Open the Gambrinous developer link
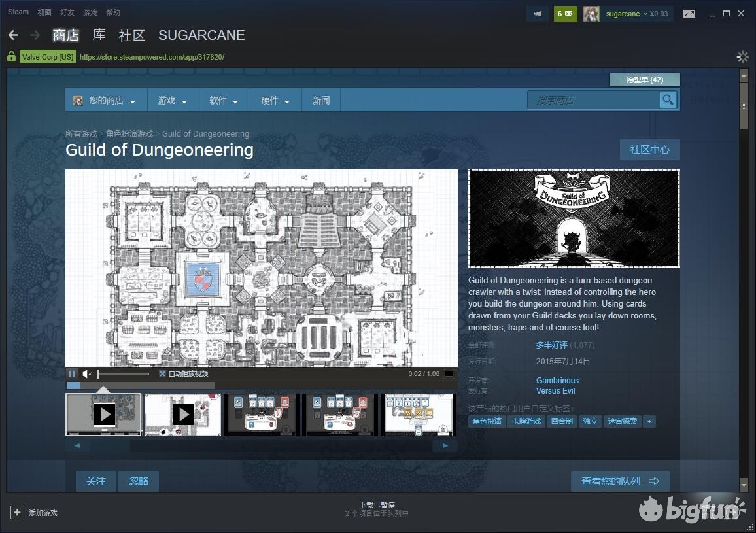The height and width of the screenshot is (533, 756). (x=557, y=380)
